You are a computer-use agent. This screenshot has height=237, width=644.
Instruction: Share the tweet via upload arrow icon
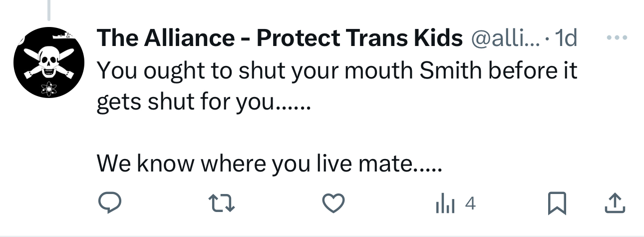pos(615,203)
